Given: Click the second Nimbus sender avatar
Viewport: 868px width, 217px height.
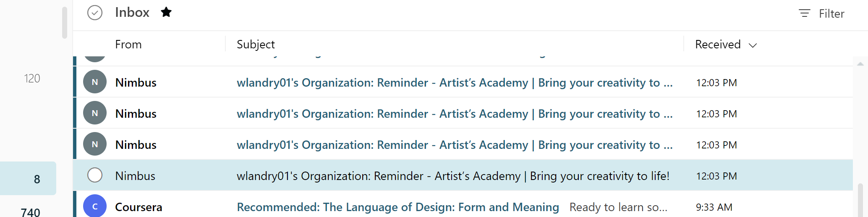Looking at the screenshot, I should (95, 113).
